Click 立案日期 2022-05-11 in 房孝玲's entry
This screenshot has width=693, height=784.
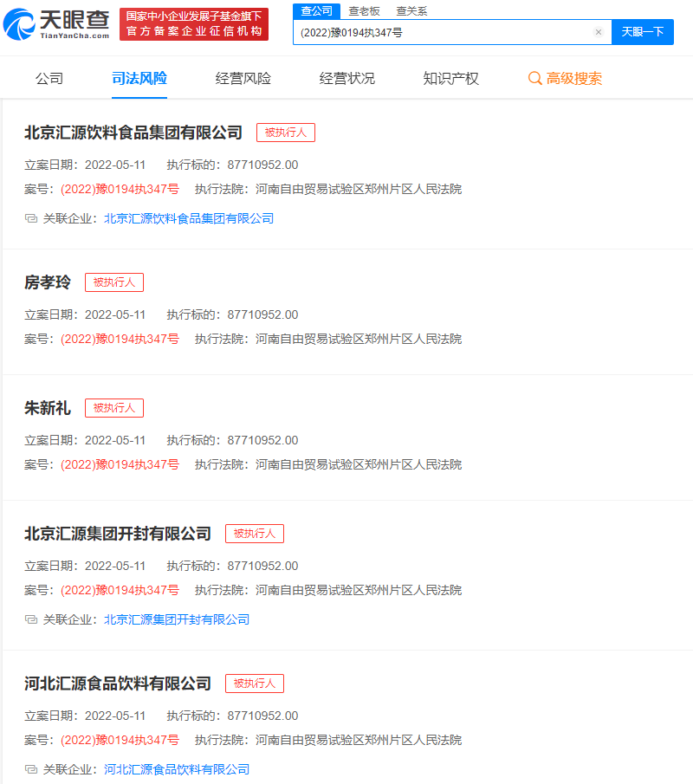coord(115,315)
